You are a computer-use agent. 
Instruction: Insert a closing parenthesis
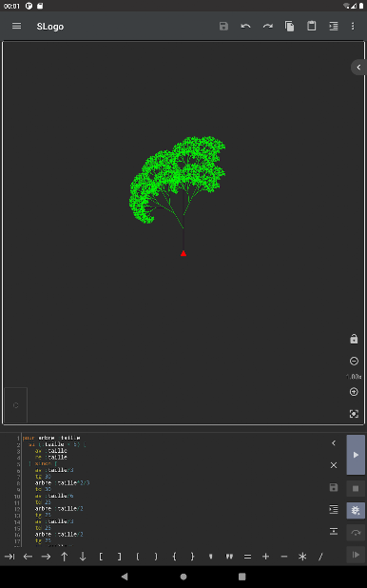pyautogui.click(x=156, y=557)
